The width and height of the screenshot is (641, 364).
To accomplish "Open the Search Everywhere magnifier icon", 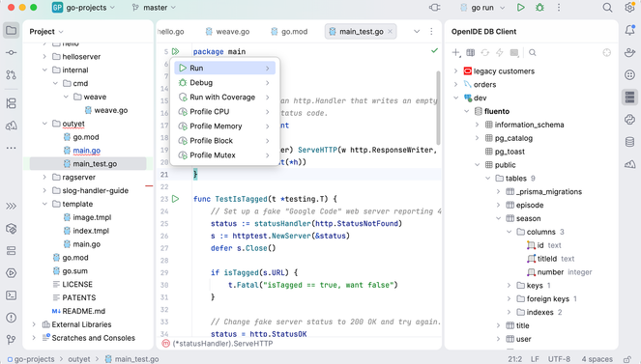I will point(607,8).
